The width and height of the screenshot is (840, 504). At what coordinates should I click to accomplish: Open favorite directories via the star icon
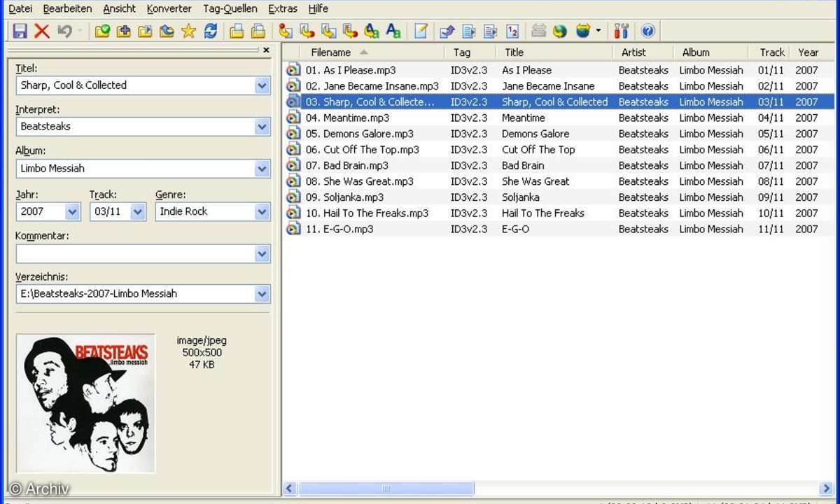click(x=188, y=31)
